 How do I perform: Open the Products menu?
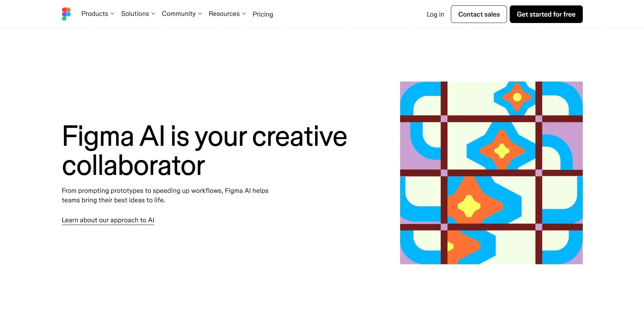pyautogui.click(x=95, y=14)
